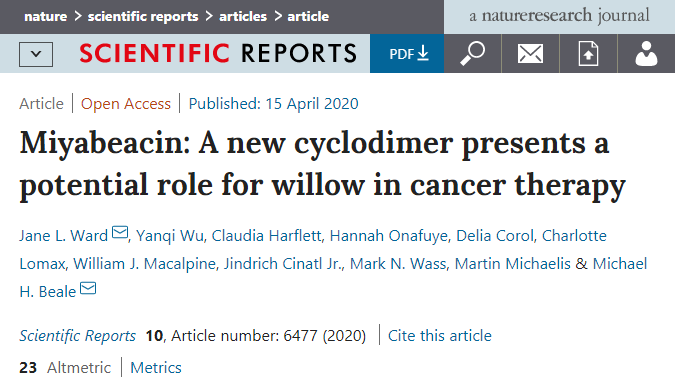The image size is (675, 390).
Task: Open author Claudia Harflett's link
Action: click(266, 236)
